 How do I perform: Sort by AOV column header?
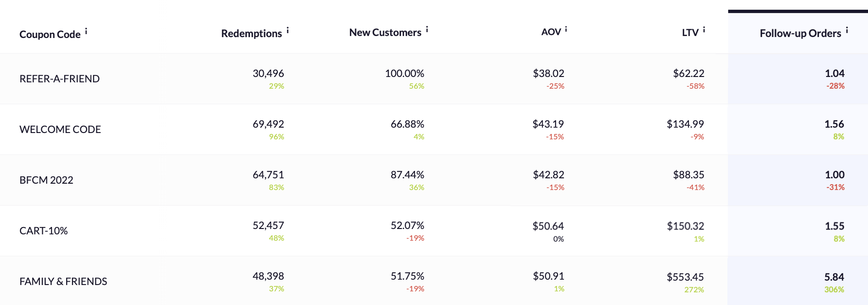pos(551,32)
